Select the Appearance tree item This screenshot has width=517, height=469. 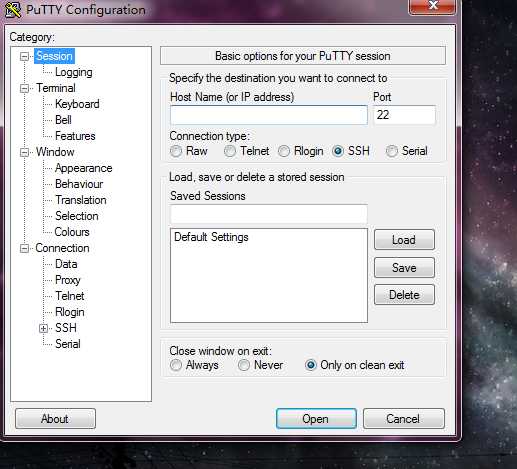pos(84,168)
